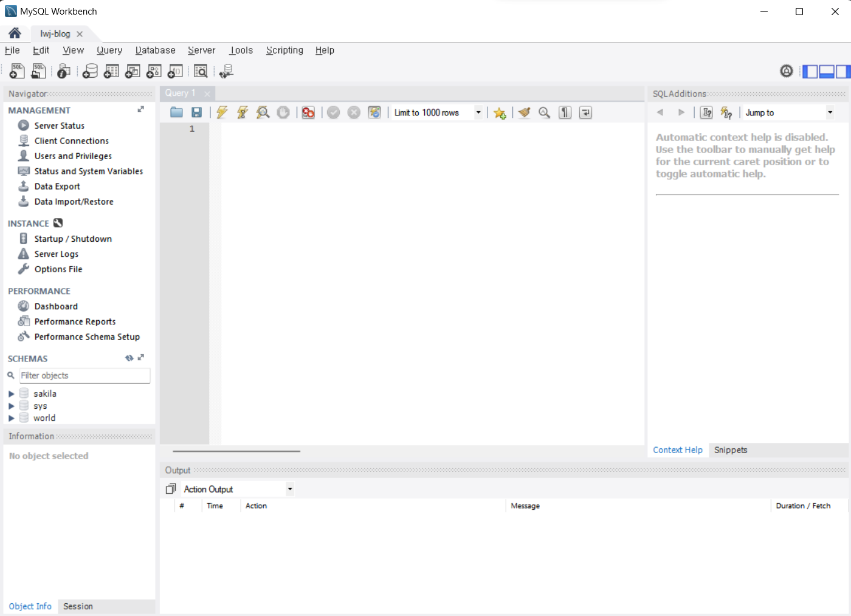
Task: Open Server Status in Management
Action: coord(59,126)
